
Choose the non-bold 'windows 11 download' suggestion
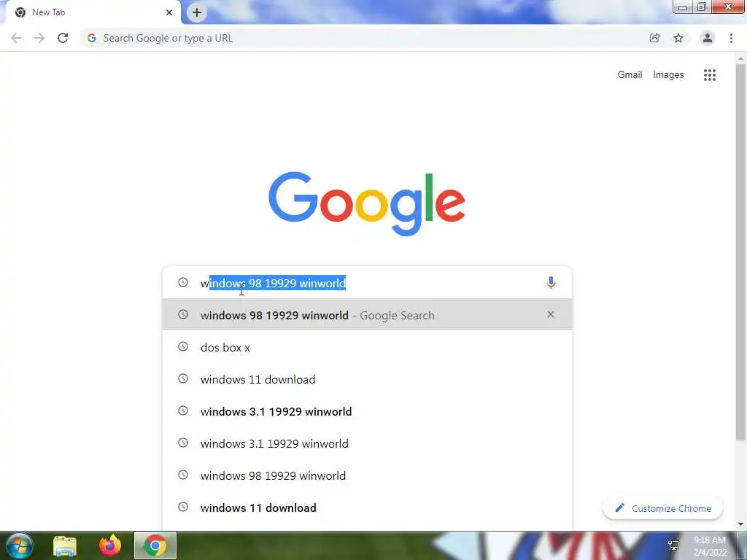pos(367,379)
